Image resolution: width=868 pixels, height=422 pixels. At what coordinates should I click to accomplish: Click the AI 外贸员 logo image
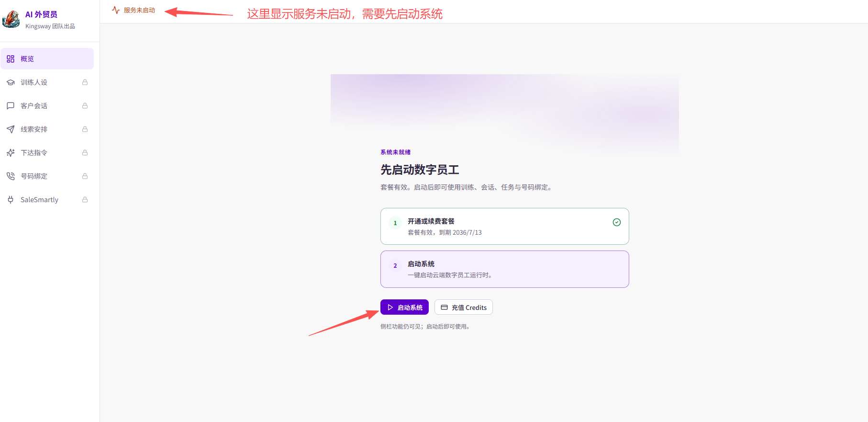point(11,19)
